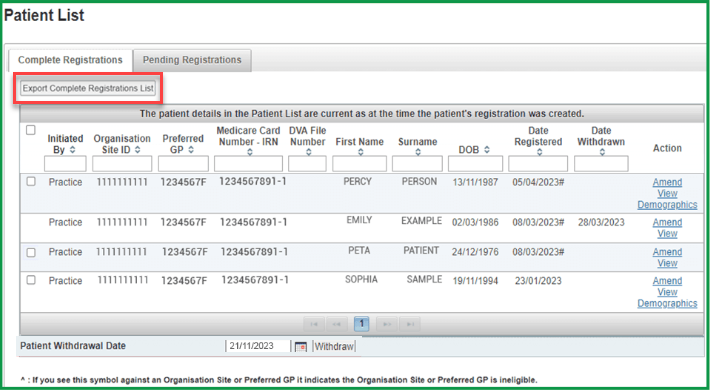Click the First Name filter field
Viewport: 710px width, 390px height.
click(360, 164)
